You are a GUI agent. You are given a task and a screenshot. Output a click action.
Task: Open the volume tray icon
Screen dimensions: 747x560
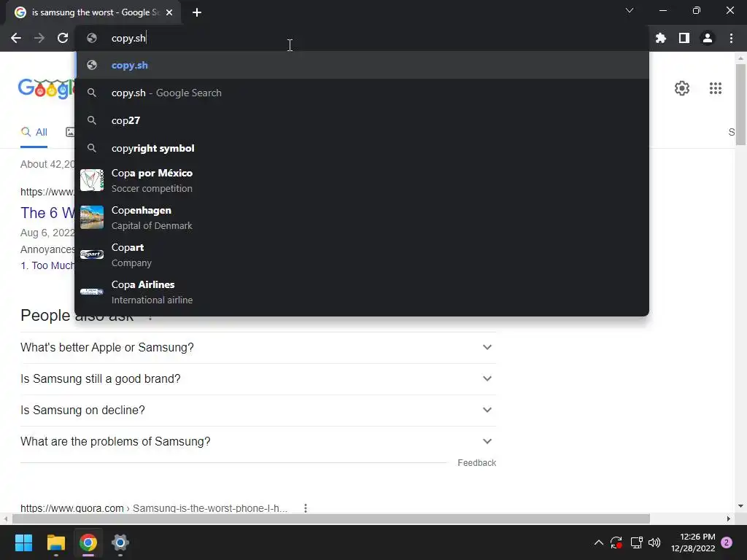pyautogui.click(x=654, y=542)
